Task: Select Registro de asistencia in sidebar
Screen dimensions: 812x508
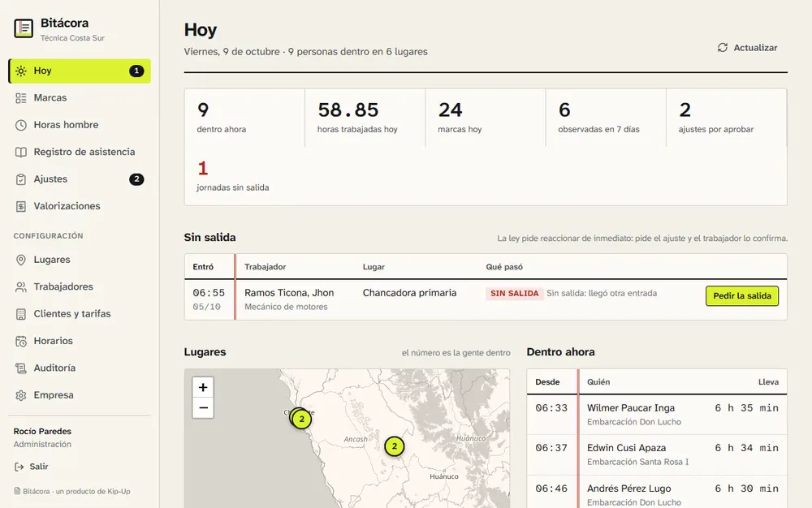Action: (80, 152)
